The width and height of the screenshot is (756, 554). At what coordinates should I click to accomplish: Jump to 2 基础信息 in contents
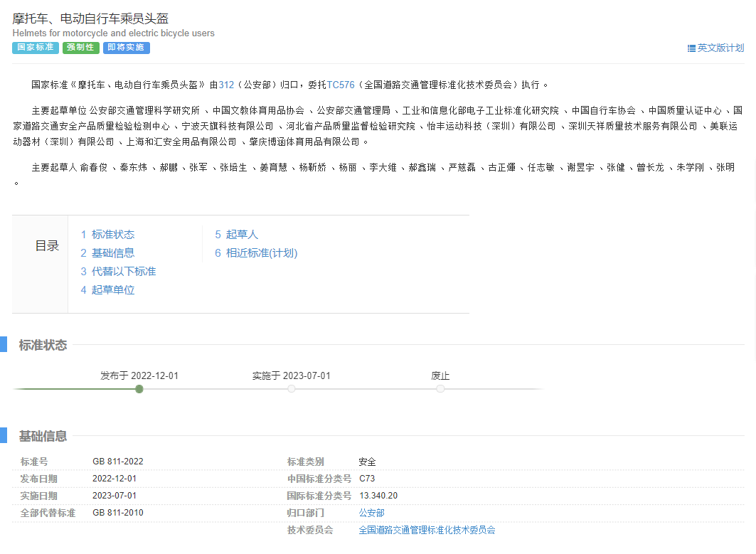[x=107, y=253]
